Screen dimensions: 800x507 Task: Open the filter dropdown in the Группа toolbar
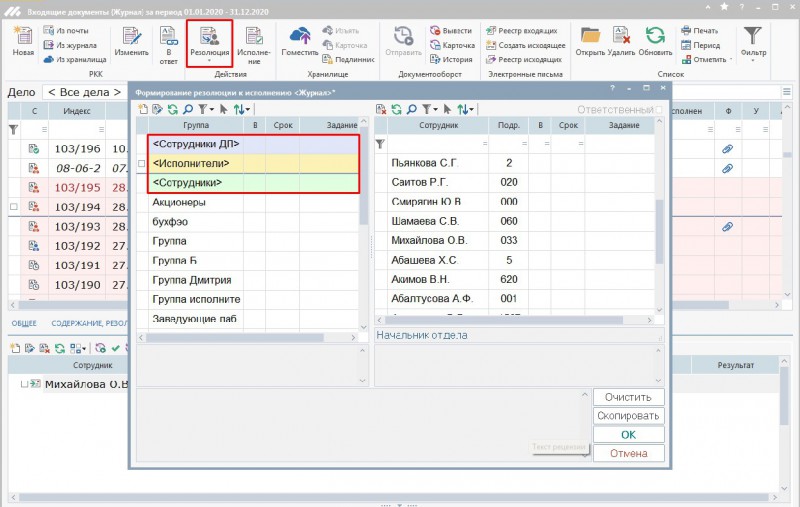click(x=206, y=109)
